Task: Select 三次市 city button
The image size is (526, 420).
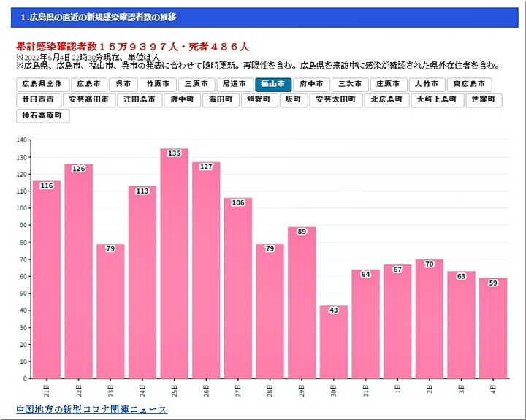Action: click(x=350, y=84)
